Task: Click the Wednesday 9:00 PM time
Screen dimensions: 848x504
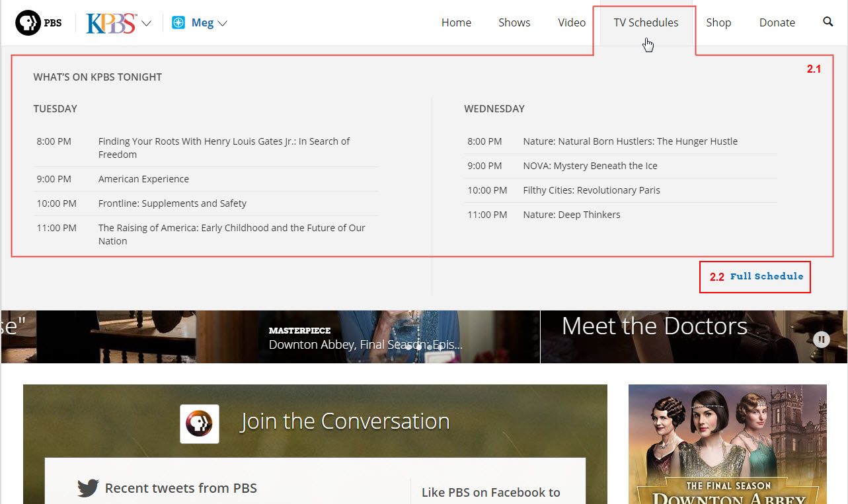Action: [484, 166]
